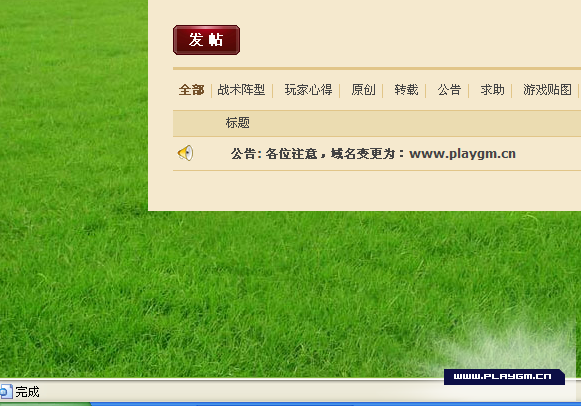Viewport: 581px width, 406px height.
Task: Select the 全部 category tab
Action: tap(191, 90)
